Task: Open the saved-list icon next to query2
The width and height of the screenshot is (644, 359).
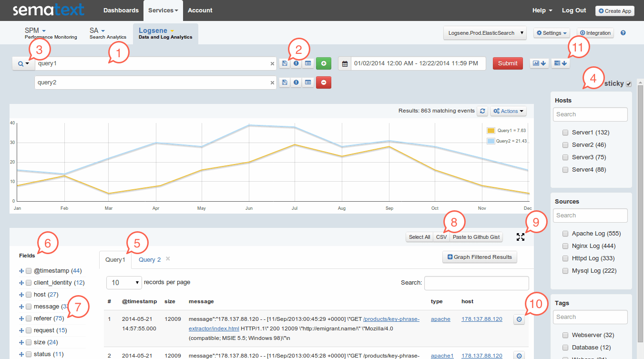Action: coord(308,82)
